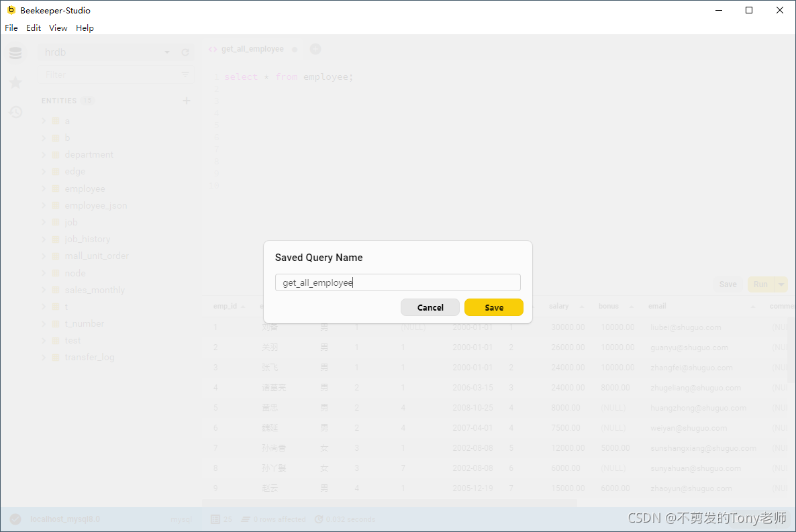The width and height of the screenshot is (796, 532).
Task: Select the job table
Action: [x=71, y=222]
